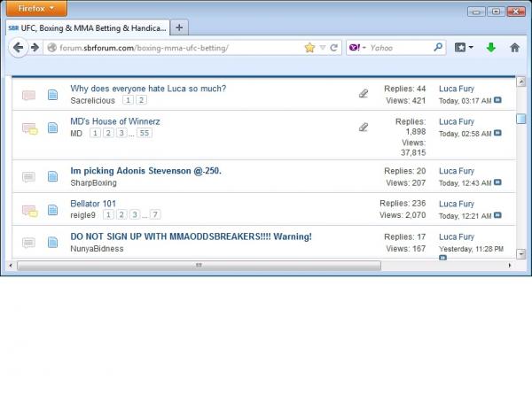Go to the Firefox Home page icon
This screenshot has height=395, width=532.
pos(515,47)
